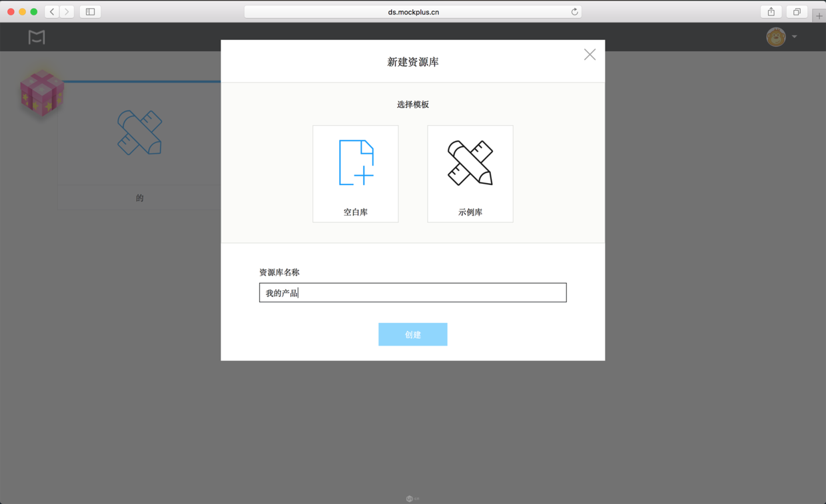This screenshot has height=504, width=826.
Task: Show the Safari tab overview
Action: [796, 12]
